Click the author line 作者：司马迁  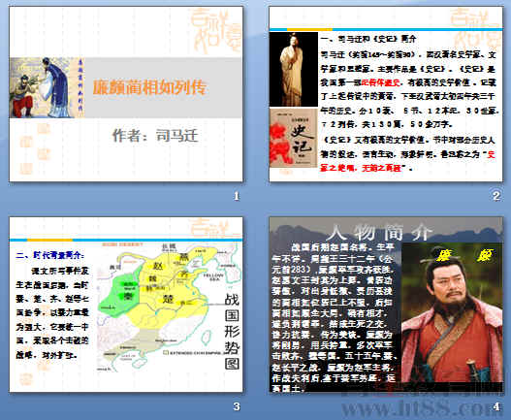155,136
